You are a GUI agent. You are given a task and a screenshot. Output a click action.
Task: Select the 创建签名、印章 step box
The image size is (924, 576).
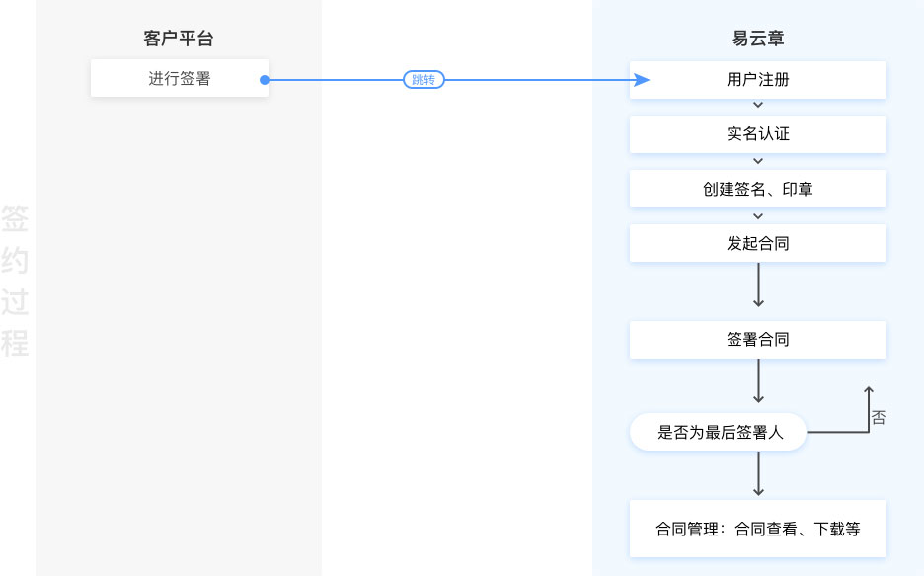tap(757, 189)
